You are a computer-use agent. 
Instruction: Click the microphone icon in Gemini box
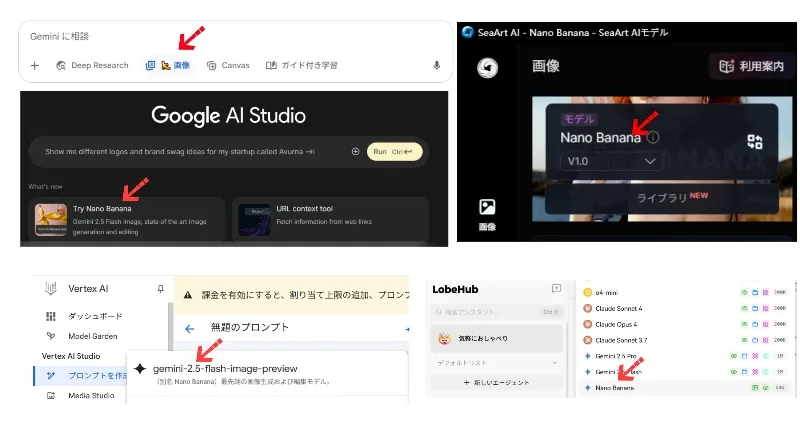[436, 65]
